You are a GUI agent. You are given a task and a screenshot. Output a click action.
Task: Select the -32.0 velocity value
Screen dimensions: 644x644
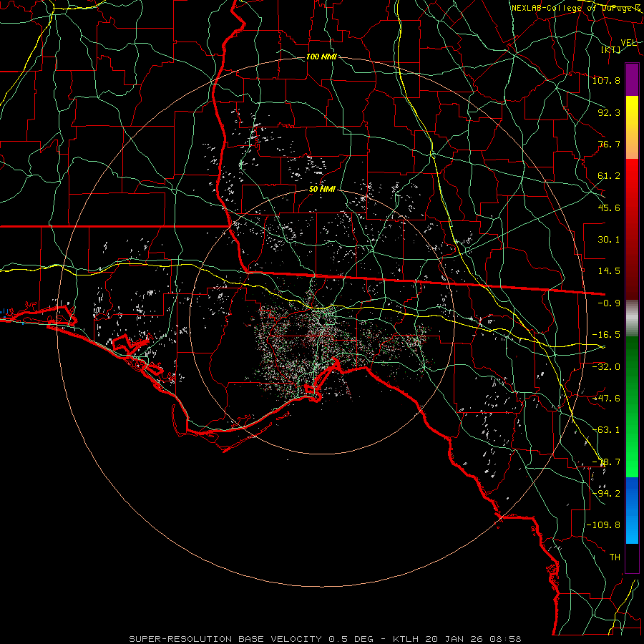[x=606, y=367]
